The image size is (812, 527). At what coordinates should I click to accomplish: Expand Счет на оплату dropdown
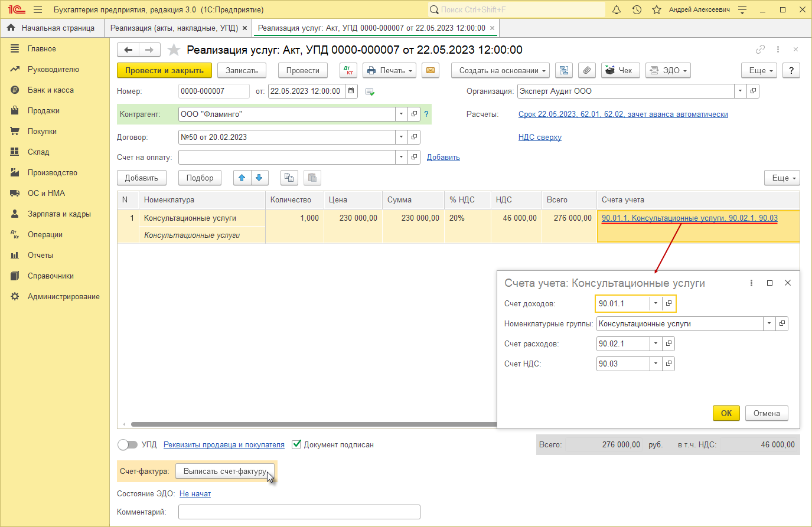402,157
